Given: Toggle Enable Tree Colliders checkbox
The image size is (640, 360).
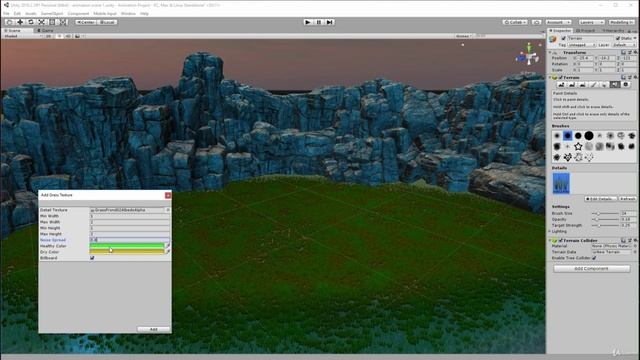Looking at the screenshot, I should pos(594,258).
